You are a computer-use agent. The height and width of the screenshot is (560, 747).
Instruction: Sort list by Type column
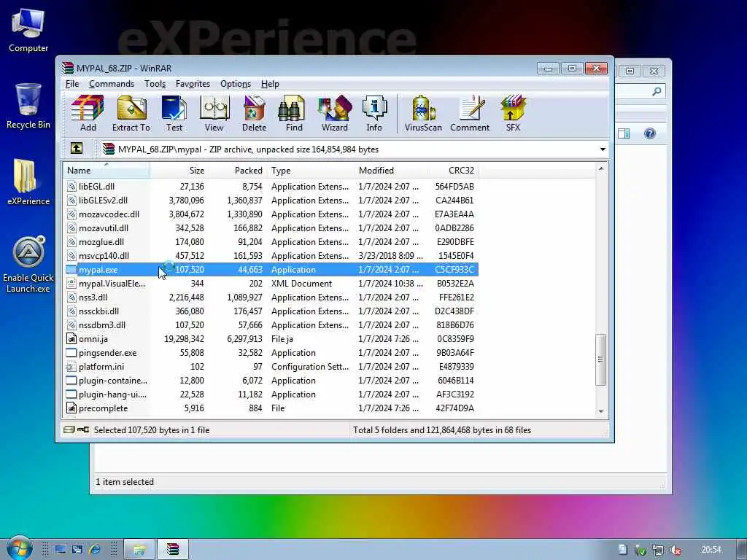tap(310, 171)
